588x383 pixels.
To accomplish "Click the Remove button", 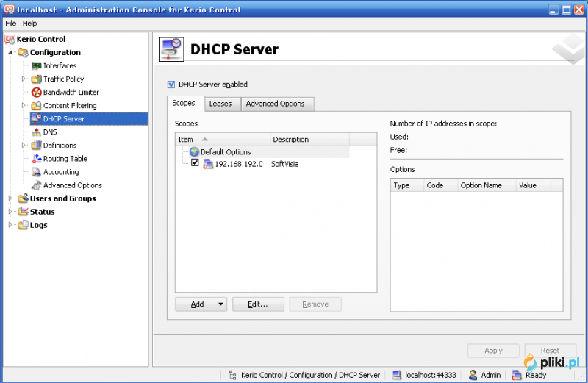I will point(315,304).
